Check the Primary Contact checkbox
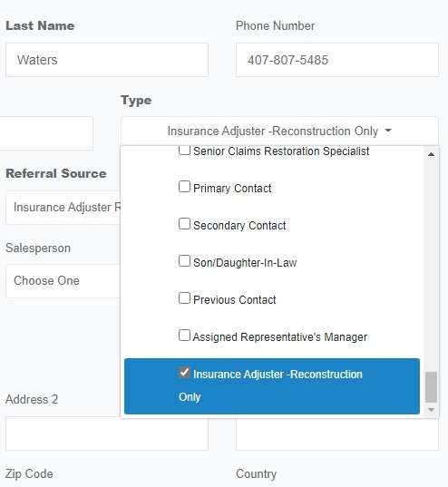The height and width of the screenshot is (487, 448). 184,187
